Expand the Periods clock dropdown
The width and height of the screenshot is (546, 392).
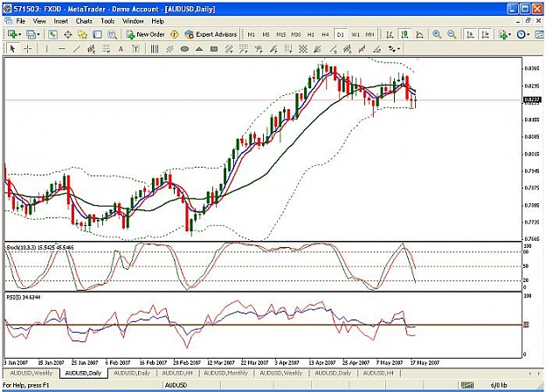(528, 34)
